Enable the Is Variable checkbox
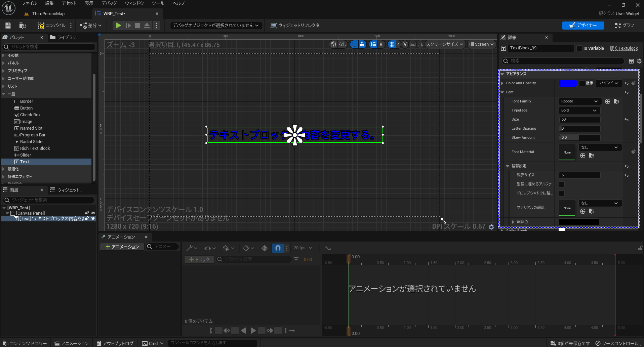 click(579, 48)
